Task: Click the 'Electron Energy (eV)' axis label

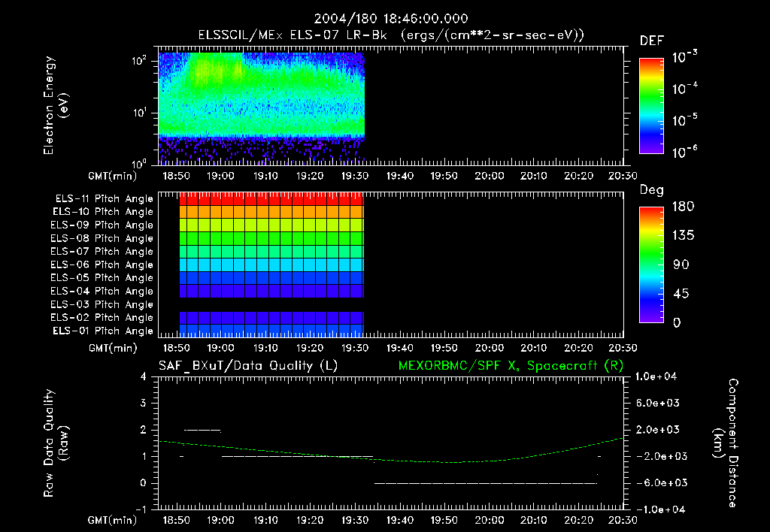Action: [x=56, y=105]
